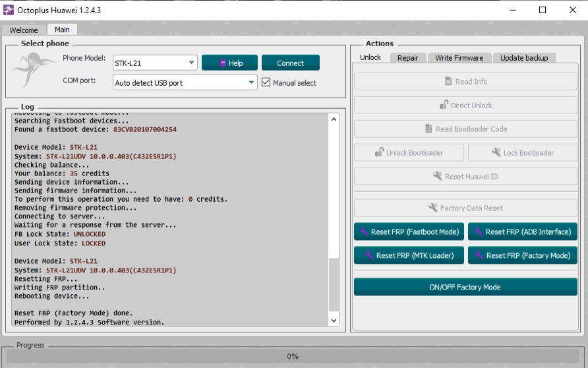This screenshot has width=588, height=368.
Task: Click the purple icon on the Help button
Action: 222,63
